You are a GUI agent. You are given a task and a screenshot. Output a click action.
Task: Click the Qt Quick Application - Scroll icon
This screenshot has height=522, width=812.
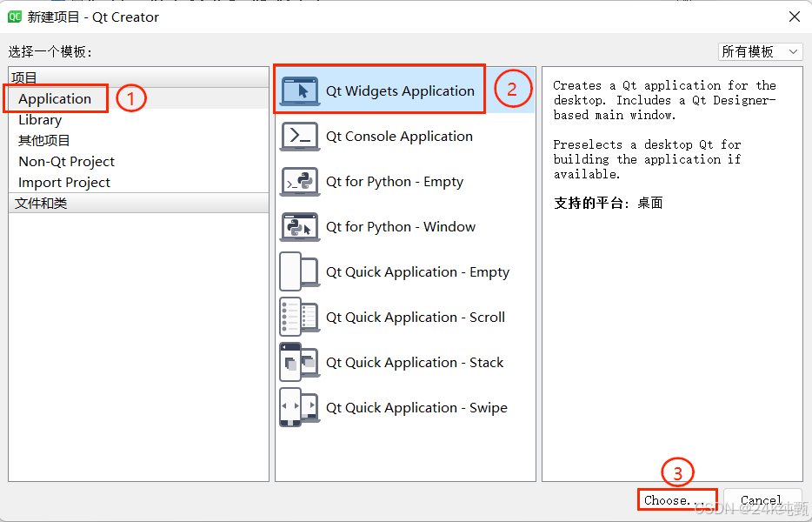[x=300, y=318]
